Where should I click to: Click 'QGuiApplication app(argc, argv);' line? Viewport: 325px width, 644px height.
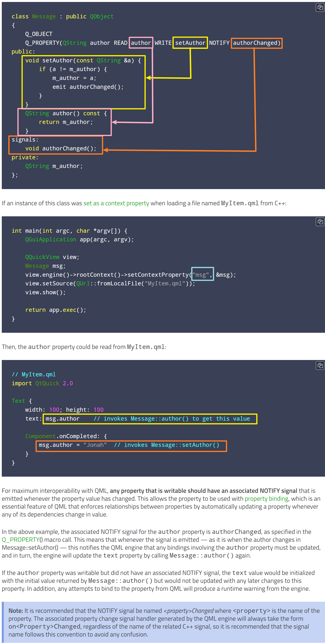coord(79,239)
